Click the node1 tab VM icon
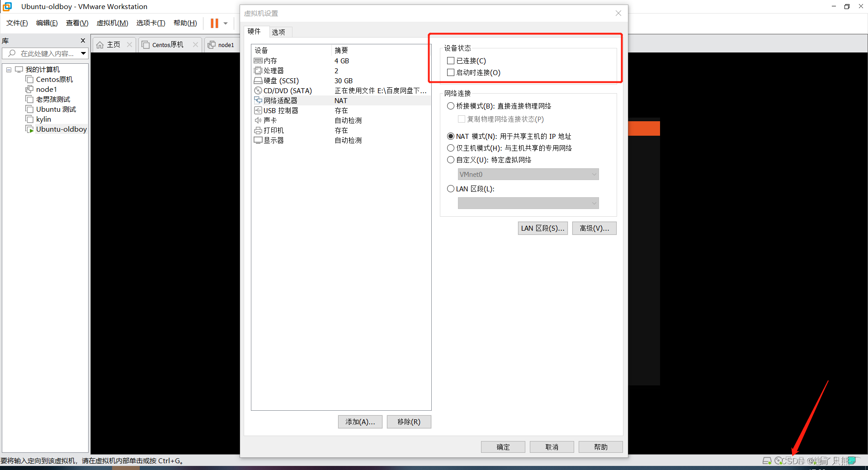Screen dimensions: 868x470 tap(212, 44)
